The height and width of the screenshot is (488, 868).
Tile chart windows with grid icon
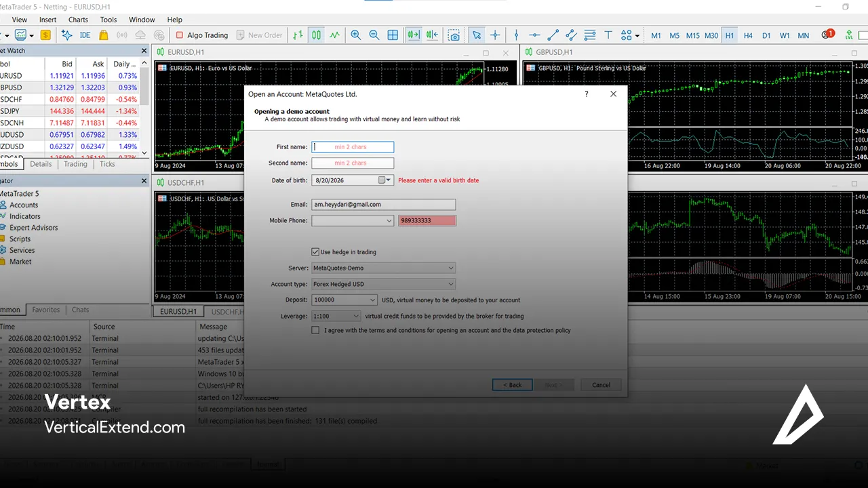pos(393,35)
